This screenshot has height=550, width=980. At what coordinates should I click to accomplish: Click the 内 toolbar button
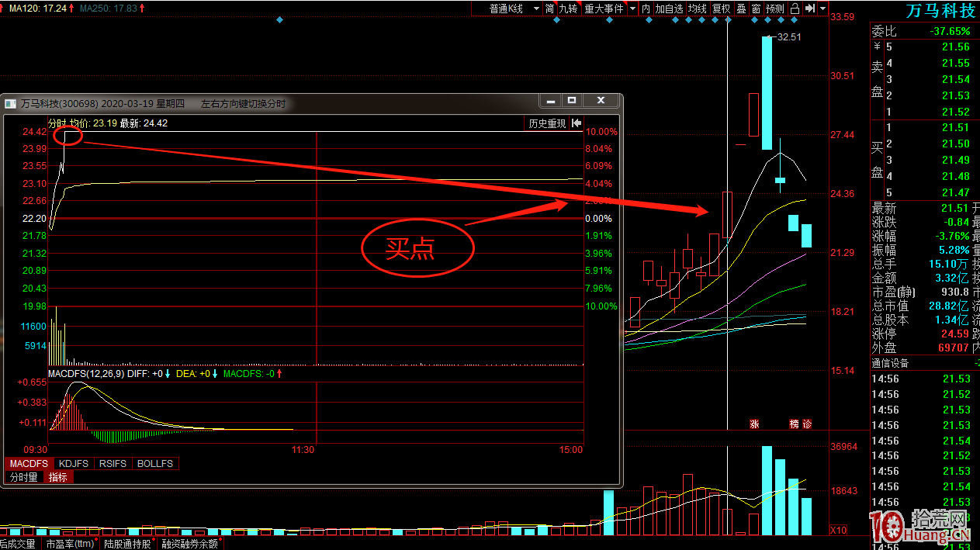(x=646, y=9)
